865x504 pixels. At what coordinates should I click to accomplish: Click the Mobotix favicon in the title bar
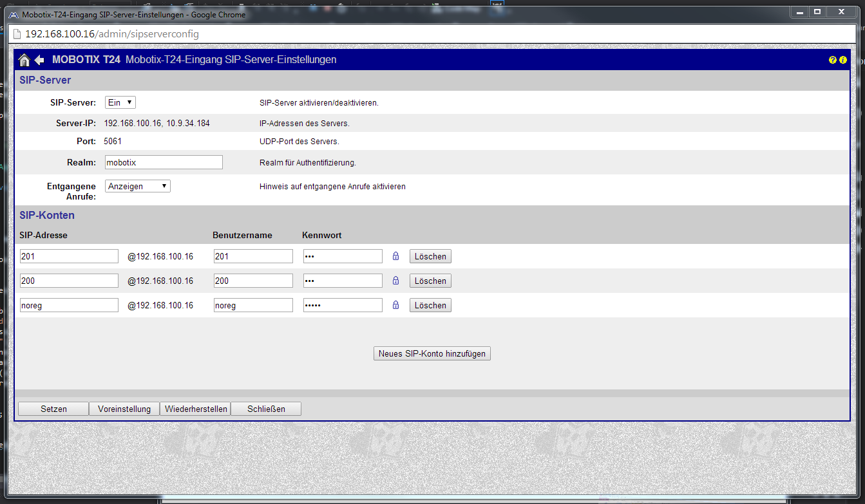tap(13, 14)
